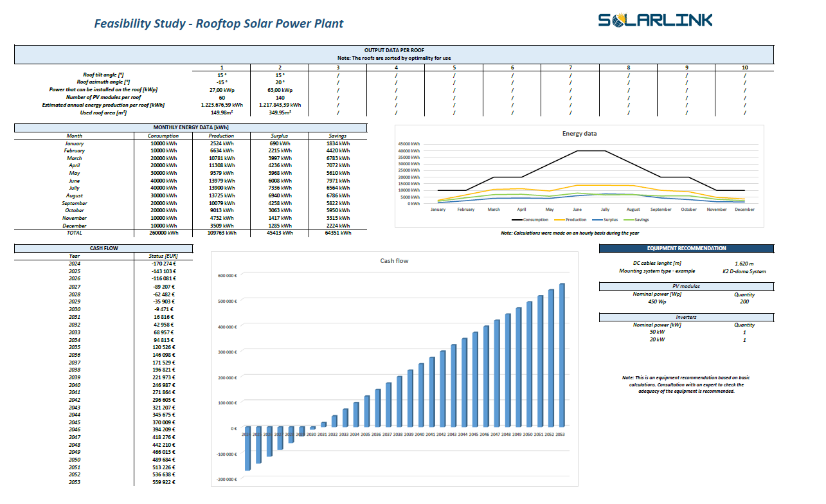826x504 pixels.
Task: Select the "349,95m²" used roof area cell
Action: point(280,113)
